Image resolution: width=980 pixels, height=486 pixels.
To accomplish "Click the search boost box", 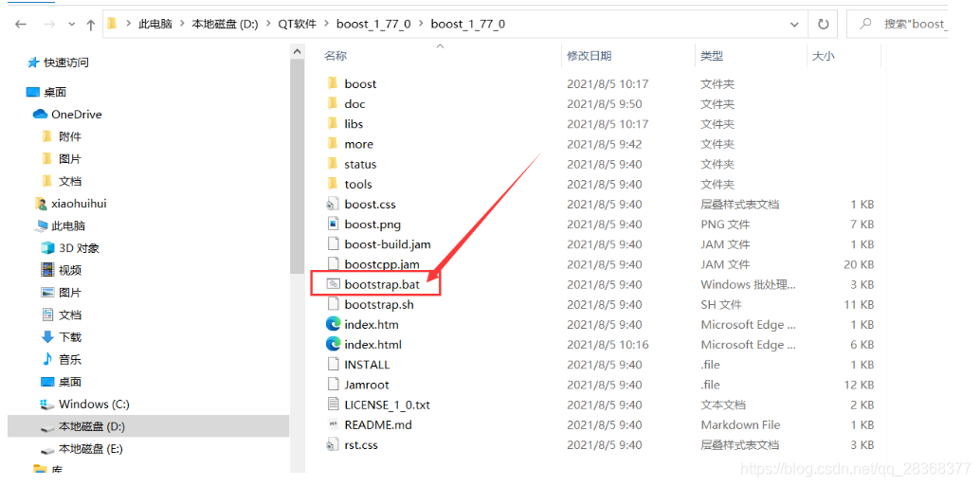I will pos(897,25).
